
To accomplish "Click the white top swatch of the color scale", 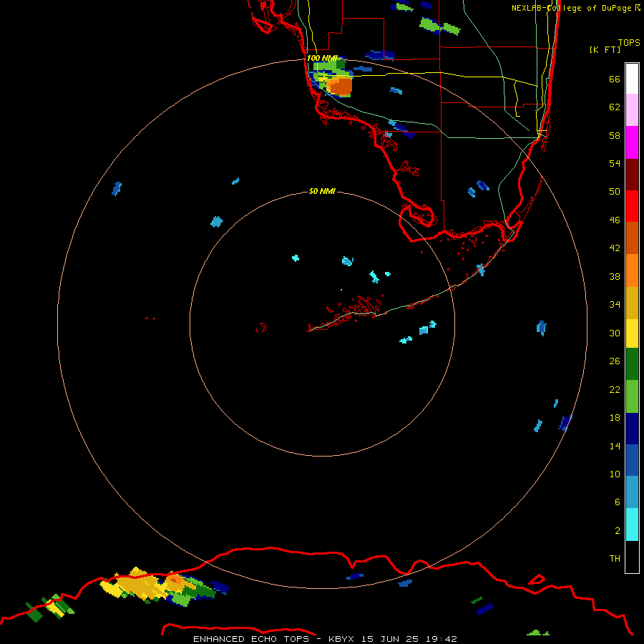I will coord(632,79).
